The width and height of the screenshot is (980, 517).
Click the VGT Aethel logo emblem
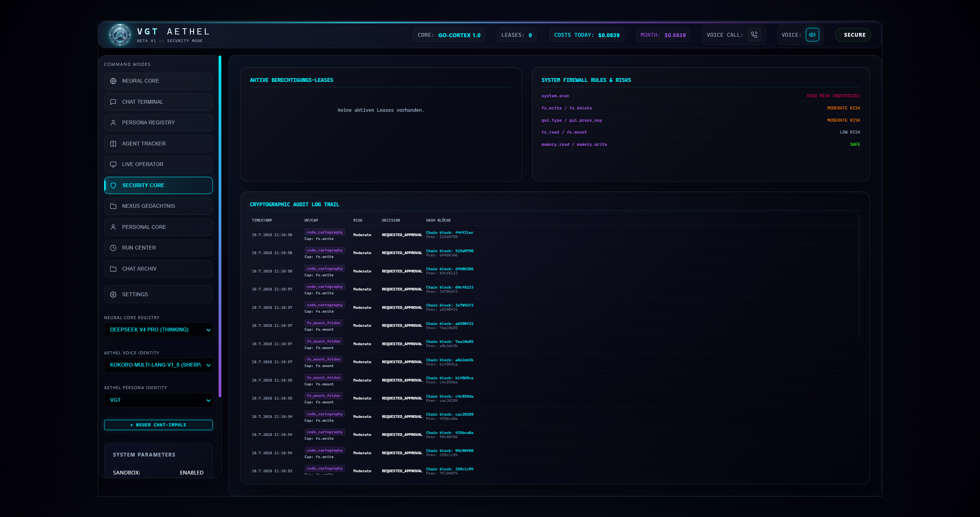point(120,35)
